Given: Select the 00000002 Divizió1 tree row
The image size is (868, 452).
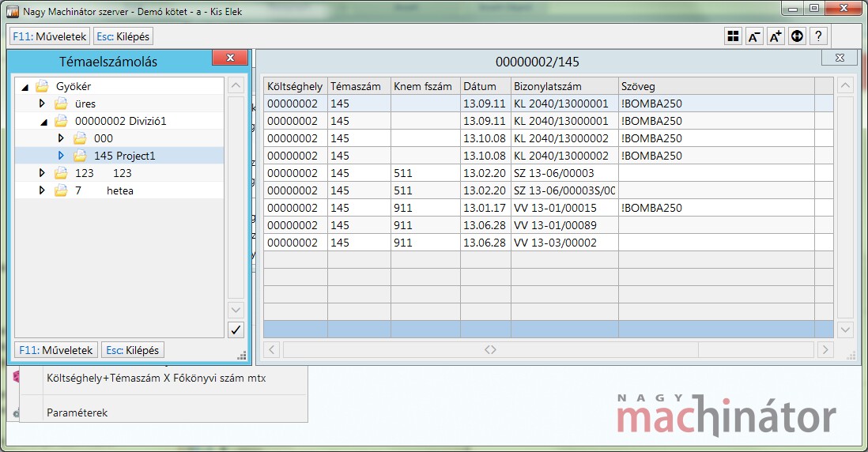Looking at the screenshot, I should (119, 121).
